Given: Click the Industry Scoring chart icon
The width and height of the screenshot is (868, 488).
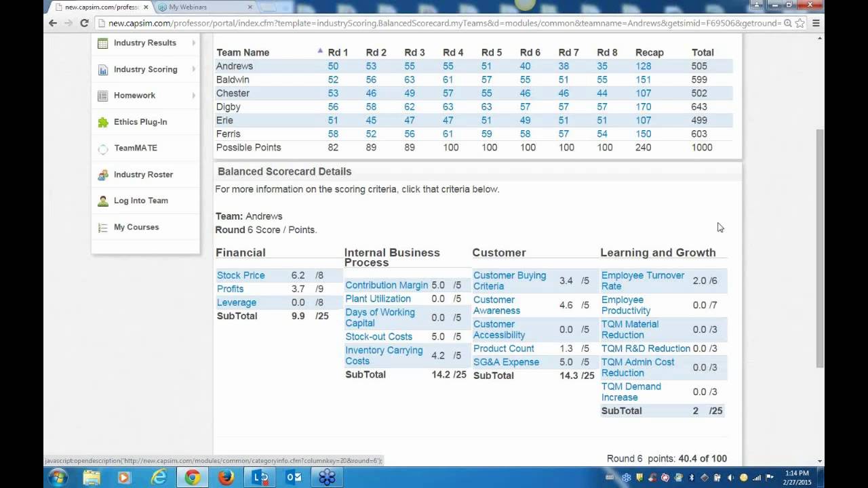Looking at the screenshot, I should coord(103,70).
